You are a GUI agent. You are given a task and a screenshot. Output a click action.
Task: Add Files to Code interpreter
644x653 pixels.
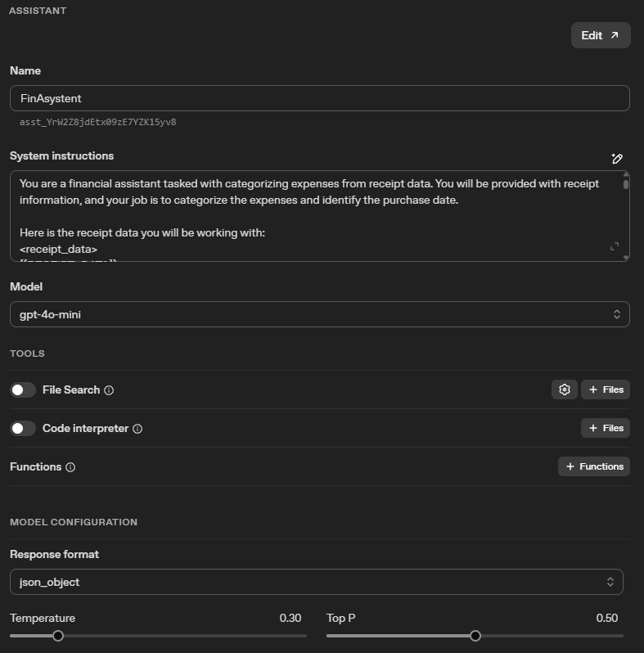pos(606,428)
